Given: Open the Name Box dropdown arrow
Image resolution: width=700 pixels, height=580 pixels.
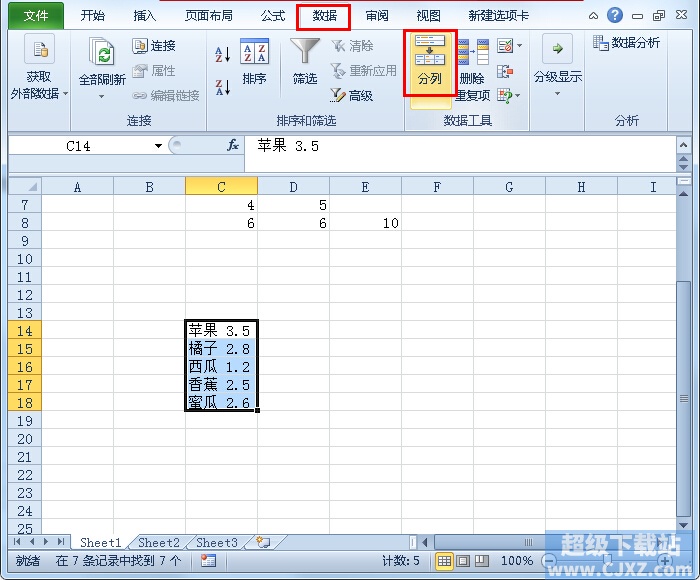Looking at the screenshot, I should click(158, 146).
